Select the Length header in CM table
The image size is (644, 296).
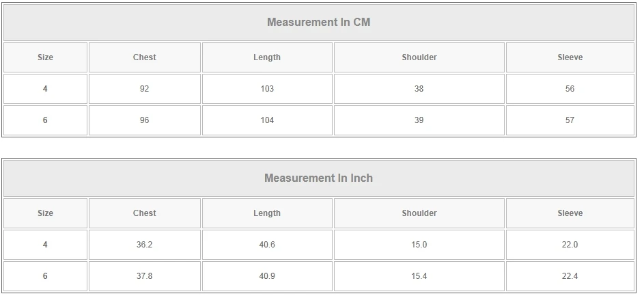click(267, 57)
